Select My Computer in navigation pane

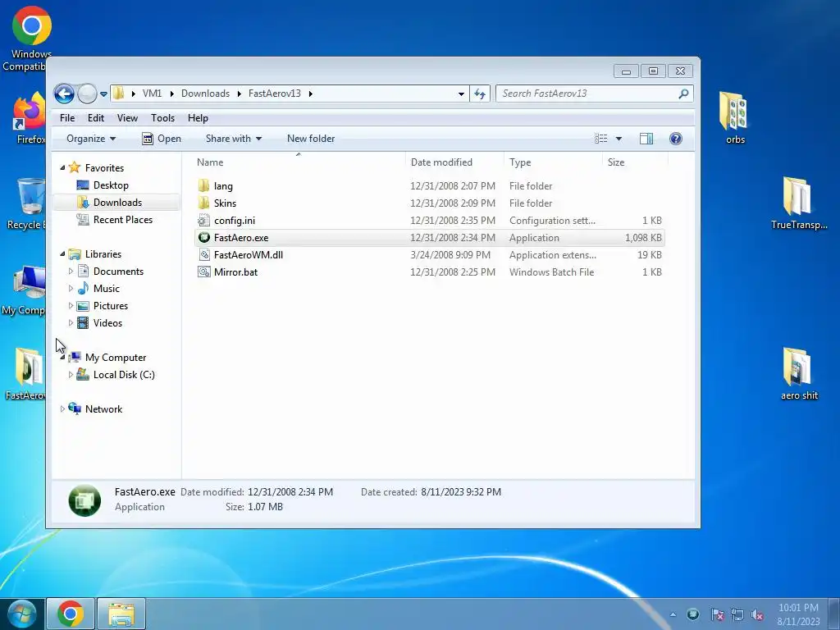coord(115,358)
